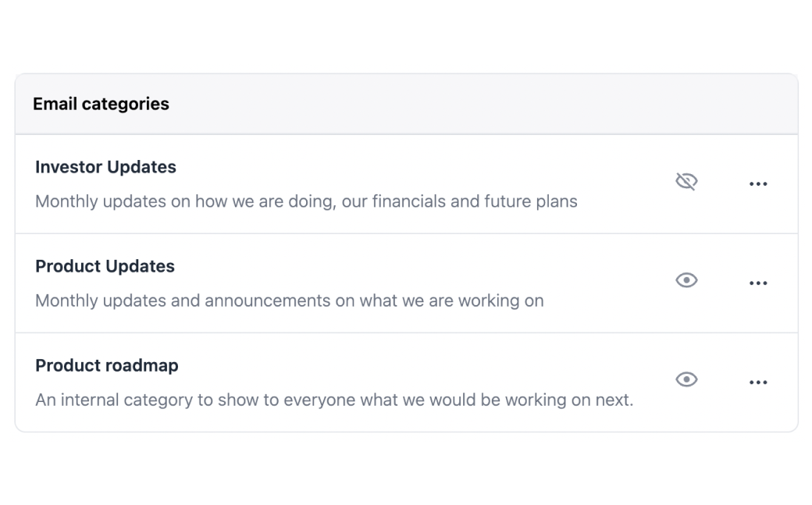The image size is (812, 505).
Task: Expand the Product roadmap ellipsis menu
Action: pos(757,382)
